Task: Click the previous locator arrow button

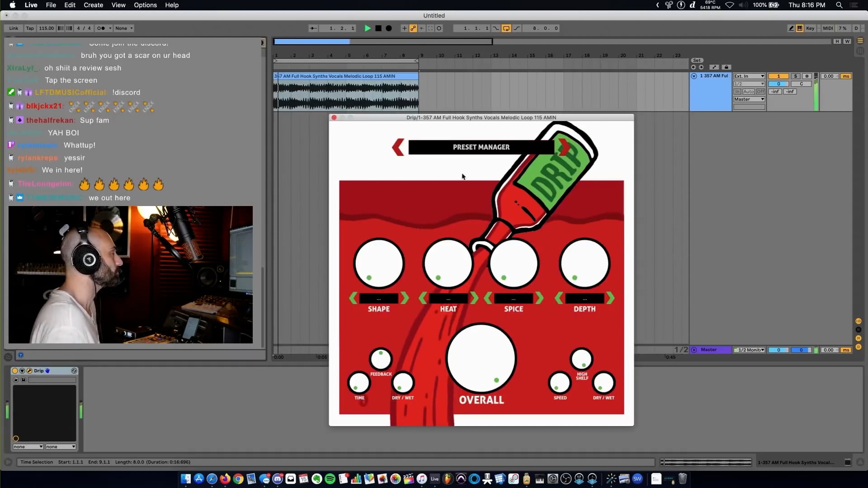Action: coord(693,67)
